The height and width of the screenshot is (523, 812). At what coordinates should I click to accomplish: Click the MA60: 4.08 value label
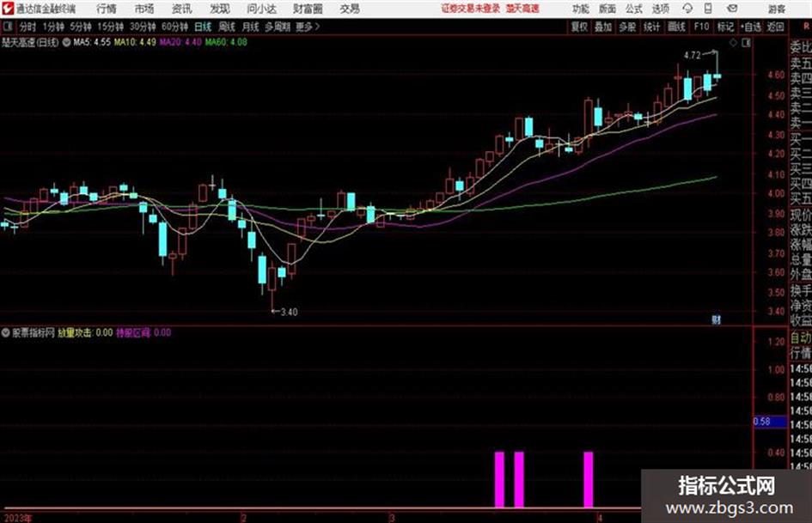[x=226, y=42]
